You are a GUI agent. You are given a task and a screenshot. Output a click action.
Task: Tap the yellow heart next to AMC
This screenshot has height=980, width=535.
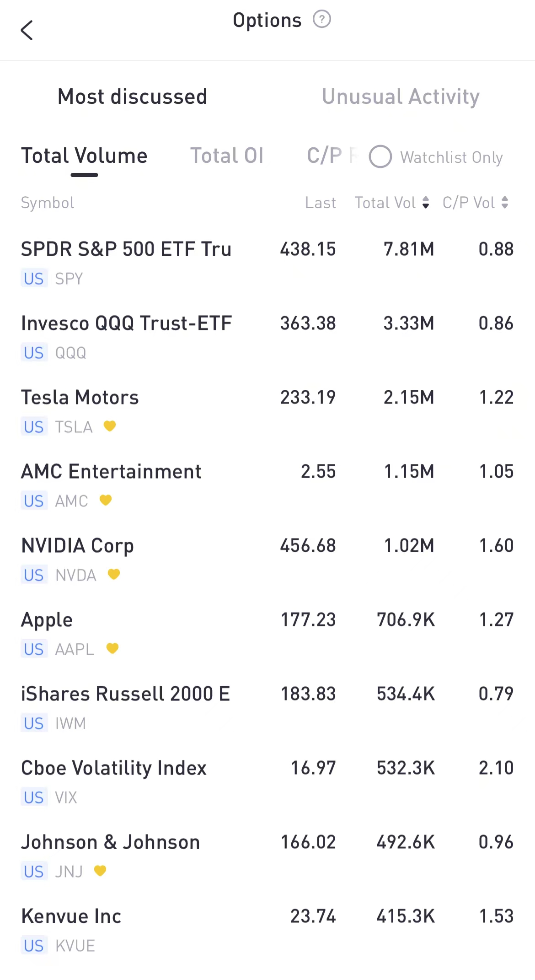tap(106, 501)
